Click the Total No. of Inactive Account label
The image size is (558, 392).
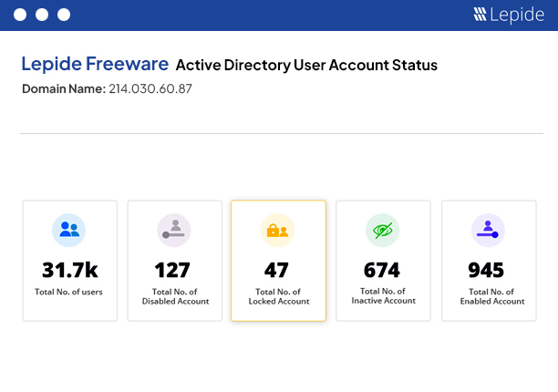(384, 295)
